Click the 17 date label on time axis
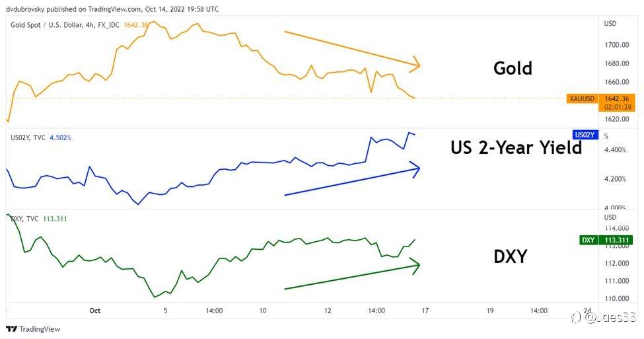Viewport: 644px width, 339px height. click(x=425, y=309)
